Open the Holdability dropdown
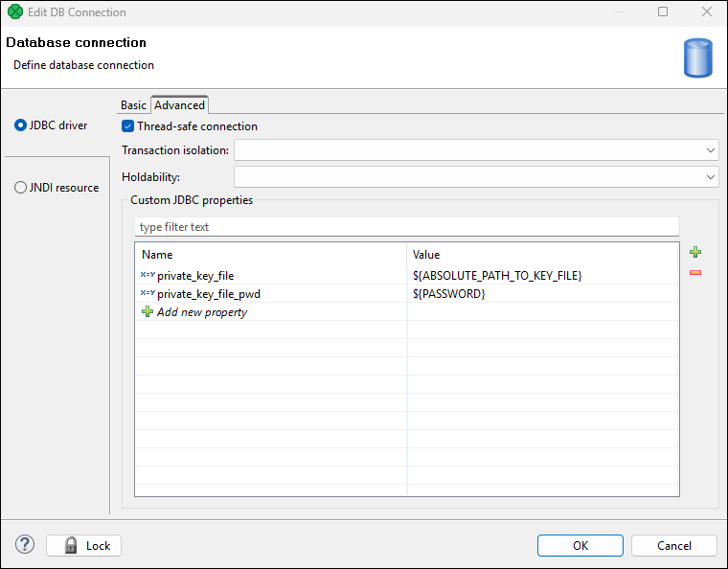The image size is (728, 569). tap(710, 177)
